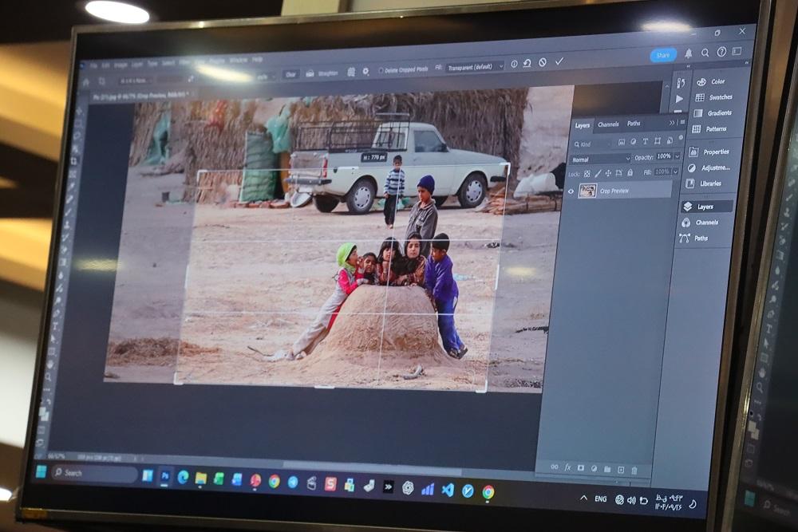798x532 pixels.
Task: Switch to the Paths tab
Action: click(634, 124)
